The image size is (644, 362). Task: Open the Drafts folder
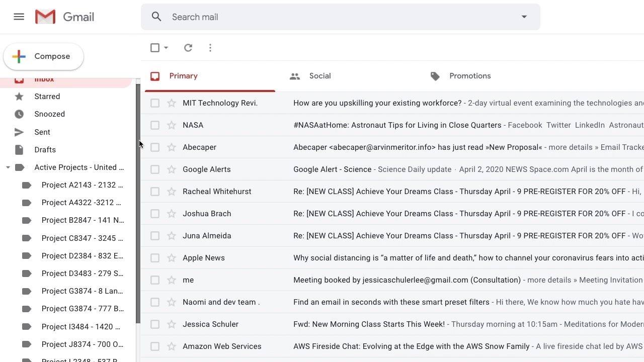point(45,150)
